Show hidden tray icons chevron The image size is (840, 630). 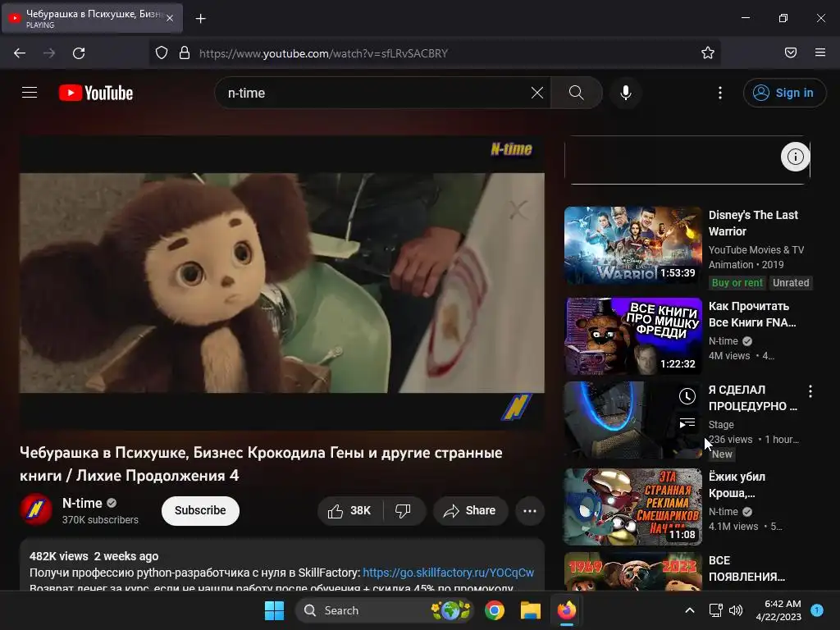point(690,610)
